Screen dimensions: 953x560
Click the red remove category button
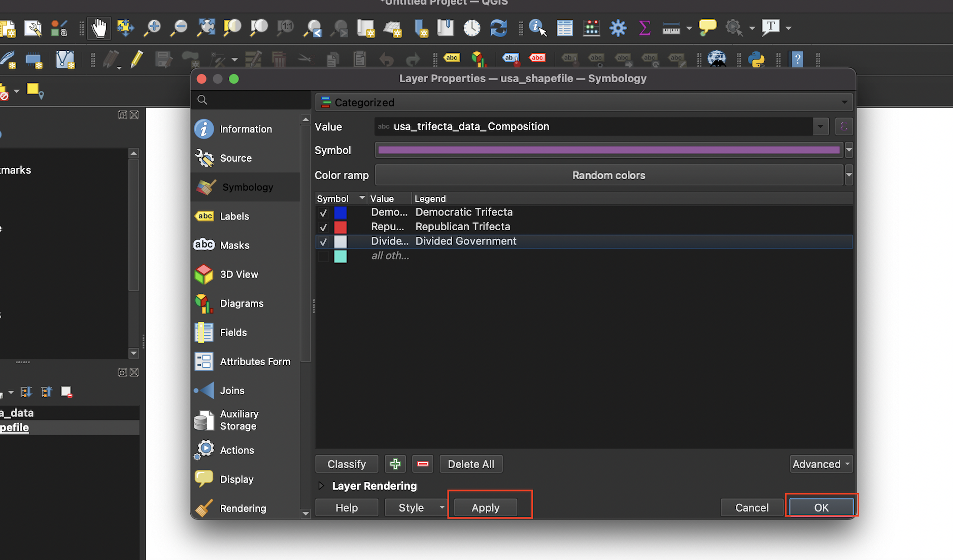pyautogui.click(x=423, y=464)
